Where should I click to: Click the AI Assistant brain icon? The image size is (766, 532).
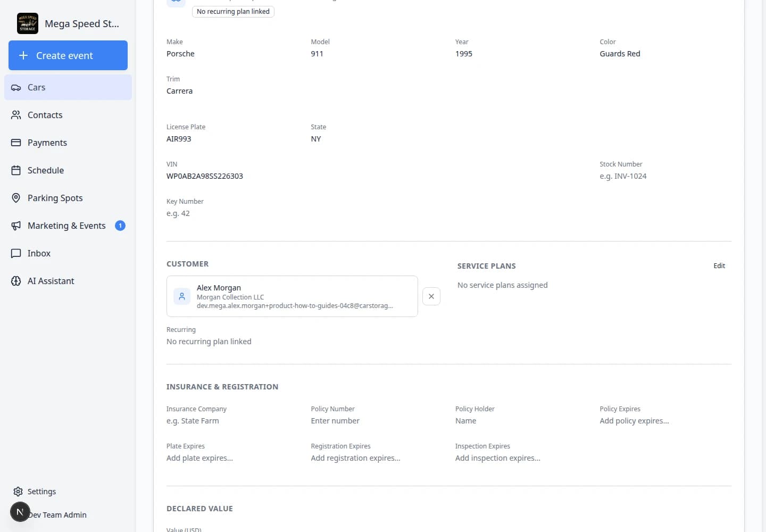16,281
